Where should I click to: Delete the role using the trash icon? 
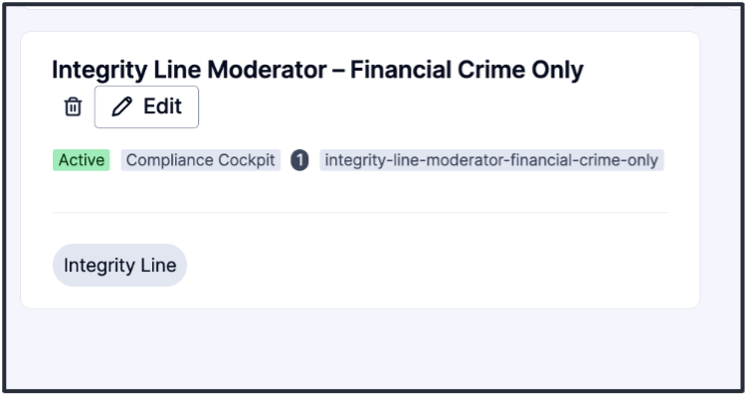73,106
